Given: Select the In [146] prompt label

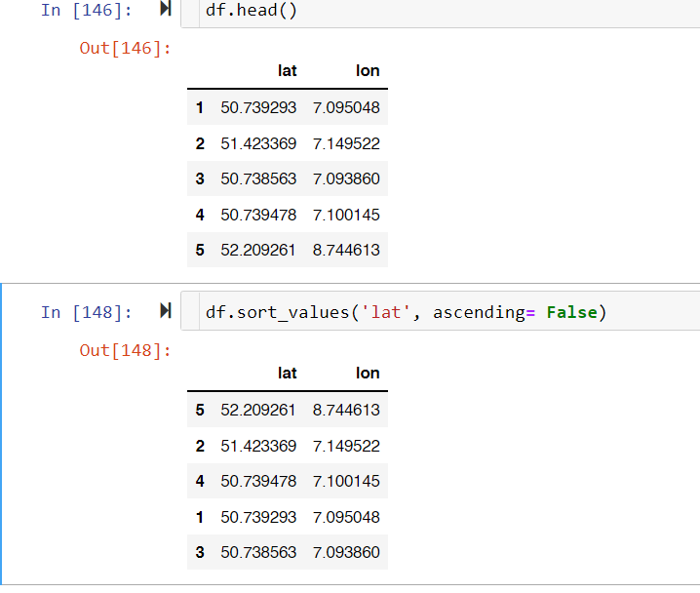Looking at the screenshot, I should point(86,11).
